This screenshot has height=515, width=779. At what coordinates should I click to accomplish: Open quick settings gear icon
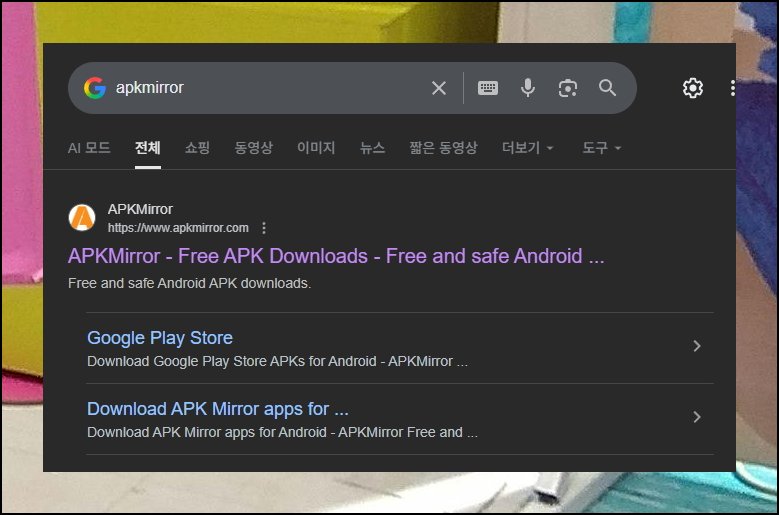coord(693,88)
